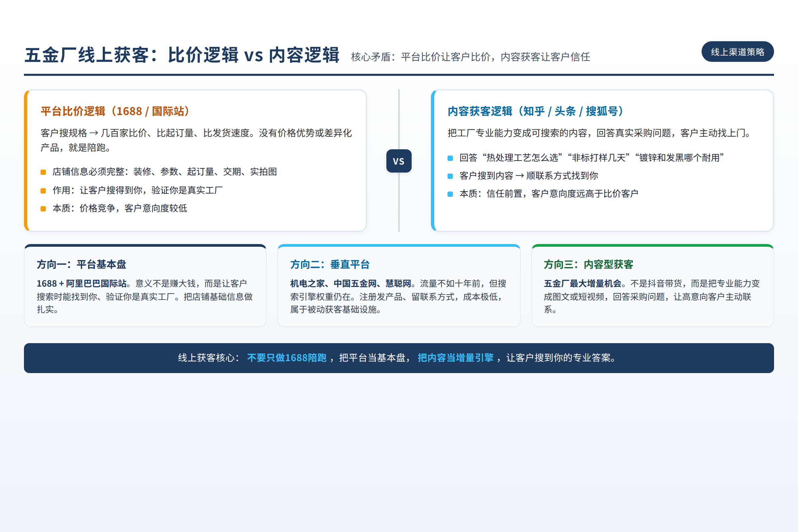Screen dimensions: 798x532
Task: Click heading 平台比价逻辑（1688 / 国际站）
Action: [115, 111]
